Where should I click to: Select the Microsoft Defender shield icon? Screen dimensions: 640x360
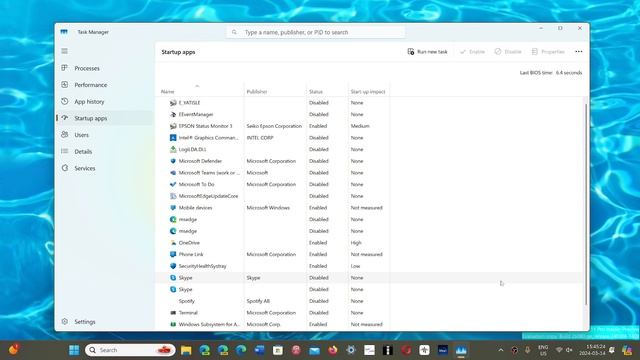(173, 161)
